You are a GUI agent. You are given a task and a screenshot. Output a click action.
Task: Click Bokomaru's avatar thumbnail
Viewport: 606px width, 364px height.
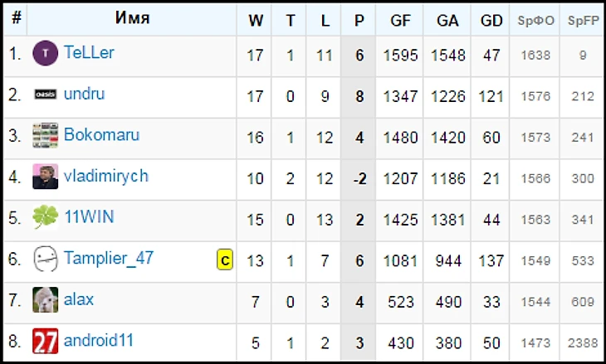(45, 136)
